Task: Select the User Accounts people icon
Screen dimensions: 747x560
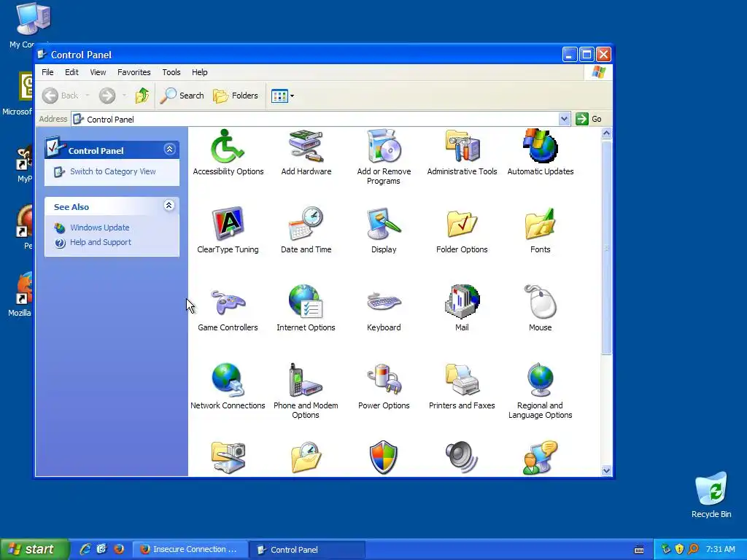Action: (541, 458)
